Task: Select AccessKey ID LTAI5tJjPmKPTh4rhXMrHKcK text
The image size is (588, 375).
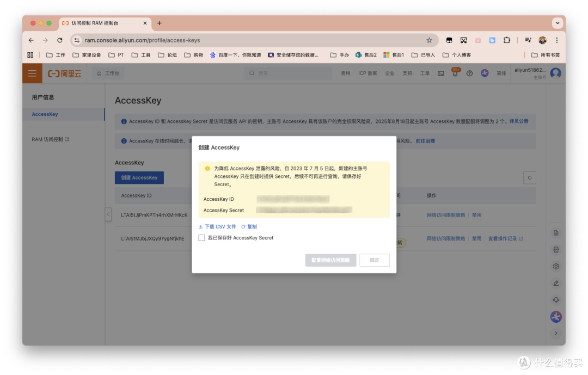Action: pyautogui.click(x=154, y=215)
